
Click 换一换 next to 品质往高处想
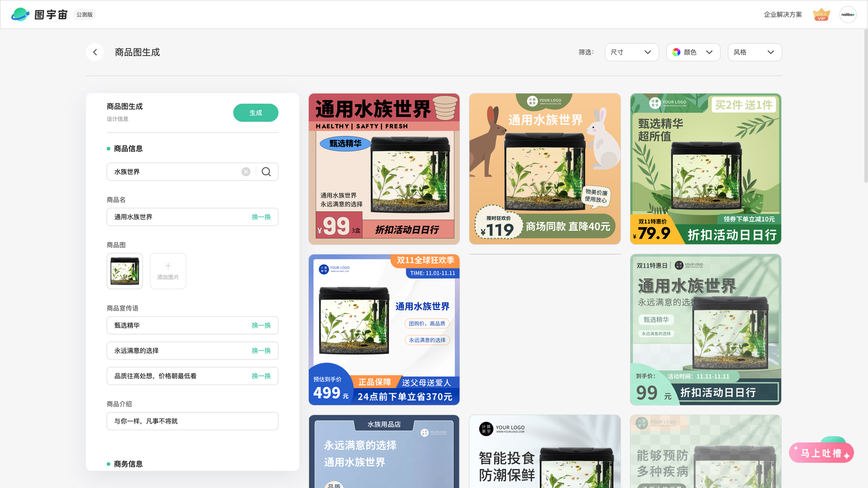click(261, 376)
